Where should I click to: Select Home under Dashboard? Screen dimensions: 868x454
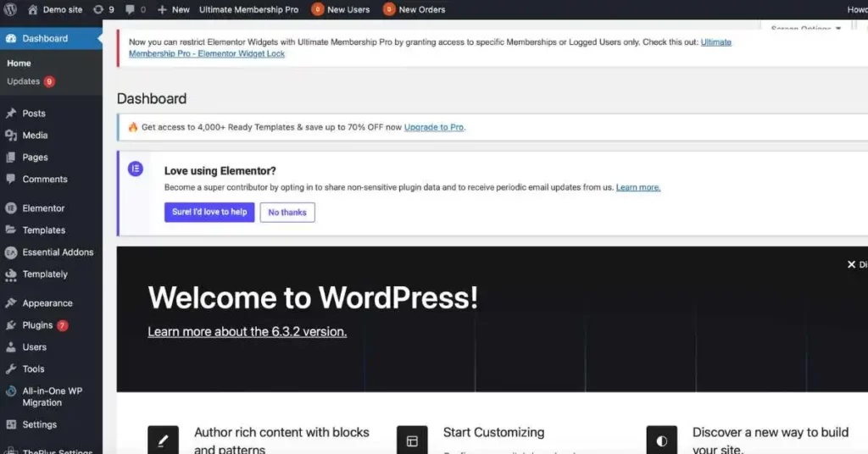pos(19,63)
